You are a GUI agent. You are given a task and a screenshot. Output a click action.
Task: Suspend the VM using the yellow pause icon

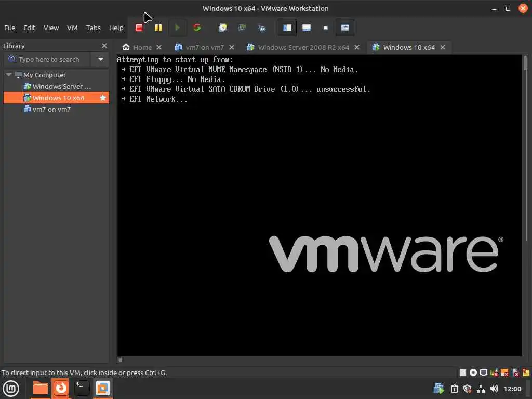point(158,28)
